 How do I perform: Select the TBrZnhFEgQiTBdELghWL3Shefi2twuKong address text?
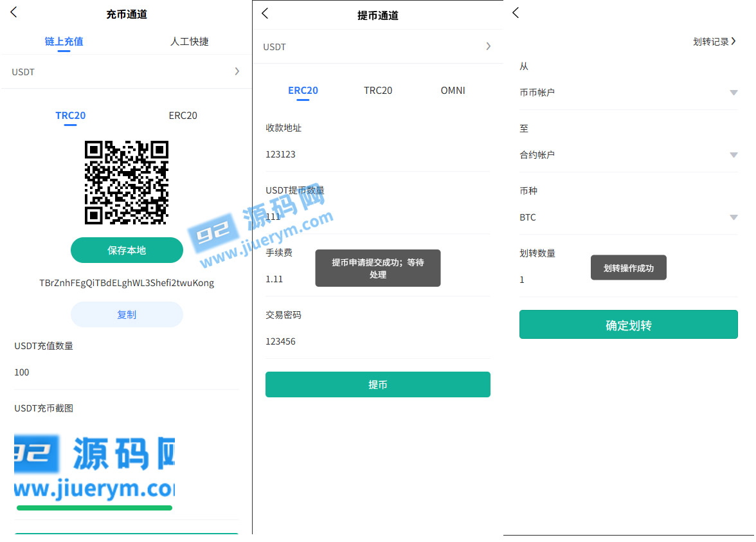(x=127, y=283)
